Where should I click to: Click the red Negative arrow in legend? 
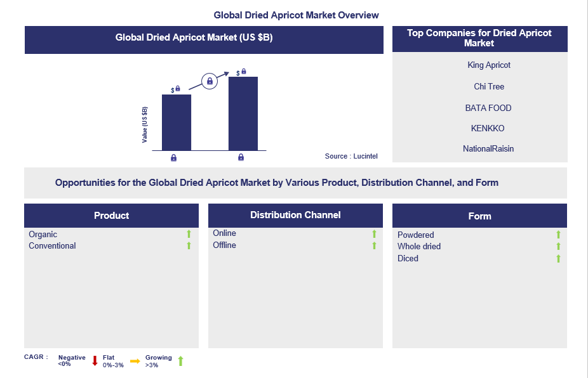pyautogui.click(x=95, y=361)
